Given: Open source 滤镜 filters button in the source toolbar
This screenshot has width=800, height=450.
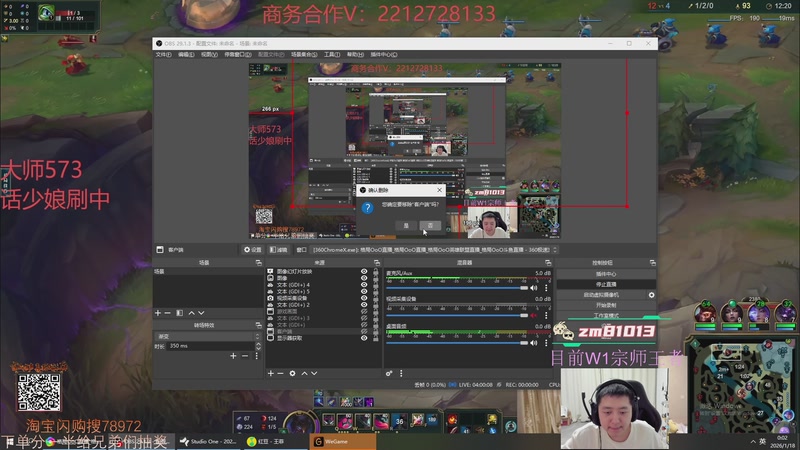Looking at the screenshot, I should pos(279,249).
